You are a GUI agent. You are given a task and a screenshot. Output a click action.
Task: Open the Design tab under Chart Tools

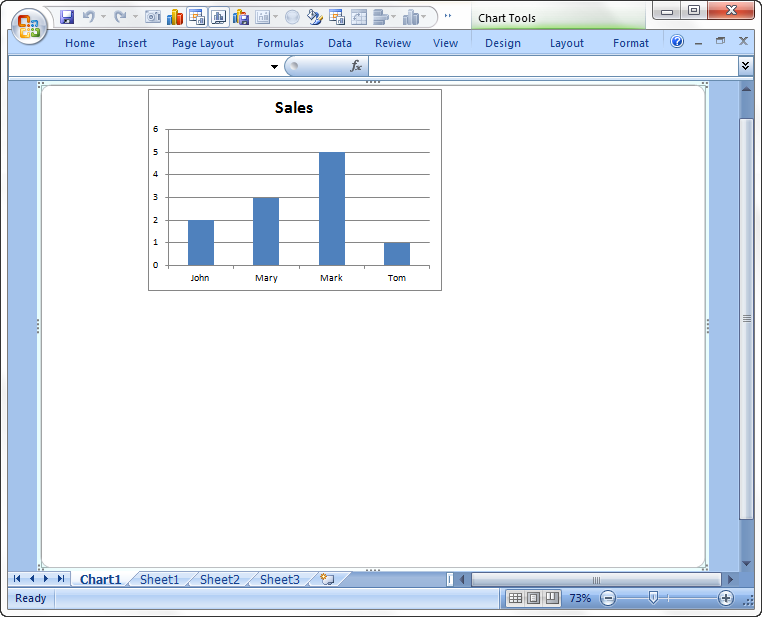click(x=502, y=43)
